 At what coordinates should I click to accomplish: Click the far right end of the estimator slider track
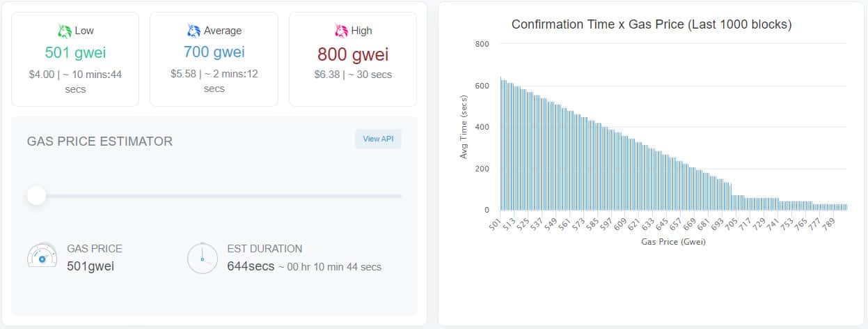coord(399,196)
